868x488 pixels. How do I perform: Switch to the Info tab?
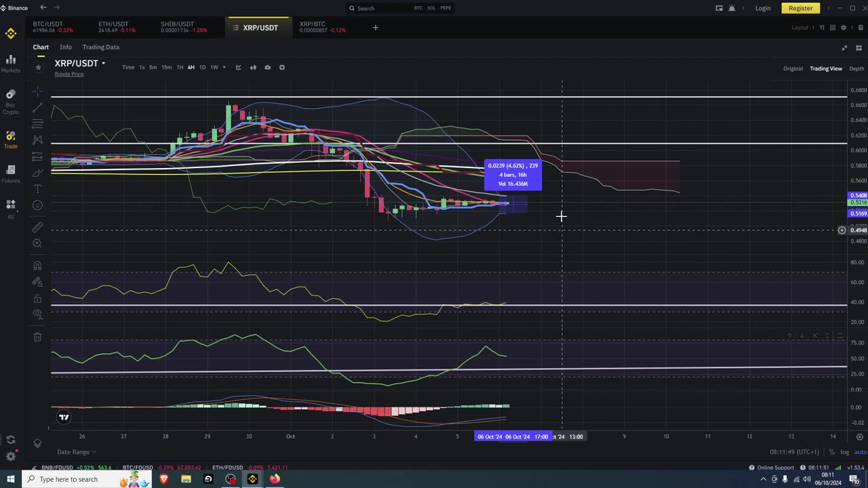pos(65,47)
